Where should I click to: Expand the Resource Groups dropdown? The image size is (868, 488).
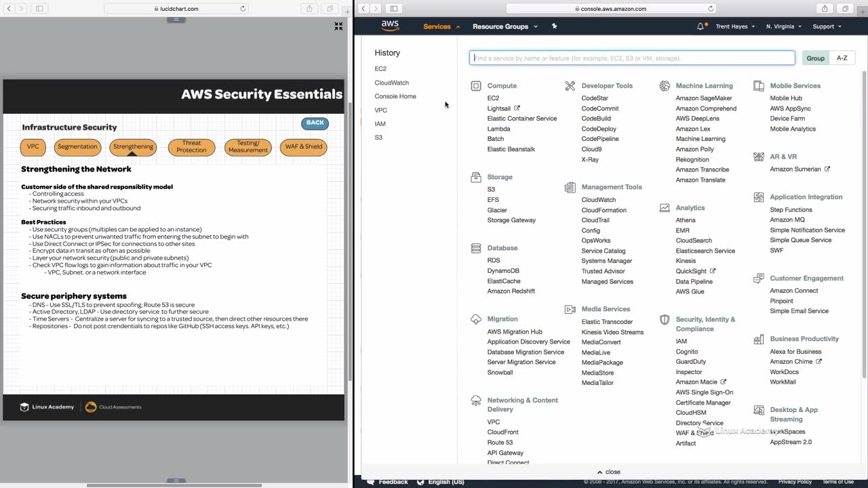pyautogui.click(x=505, y=26)
